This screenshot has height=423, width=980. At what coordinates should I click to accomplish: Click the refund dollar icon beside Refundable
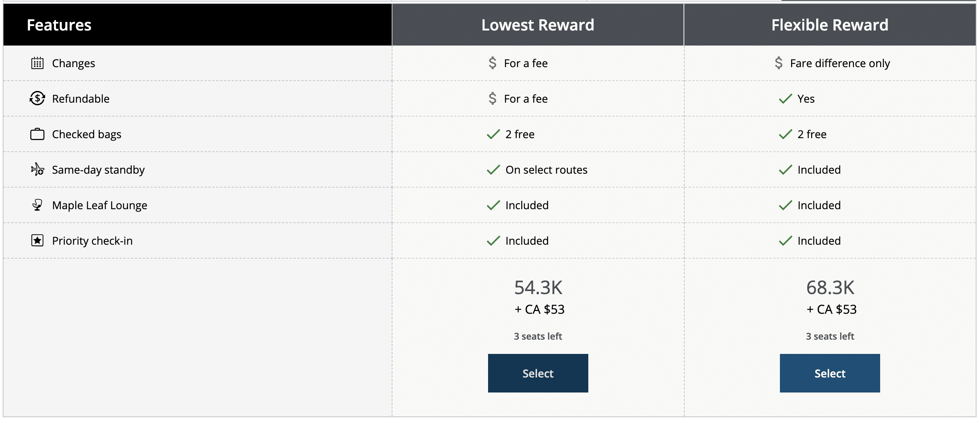[x=37, y=98]
